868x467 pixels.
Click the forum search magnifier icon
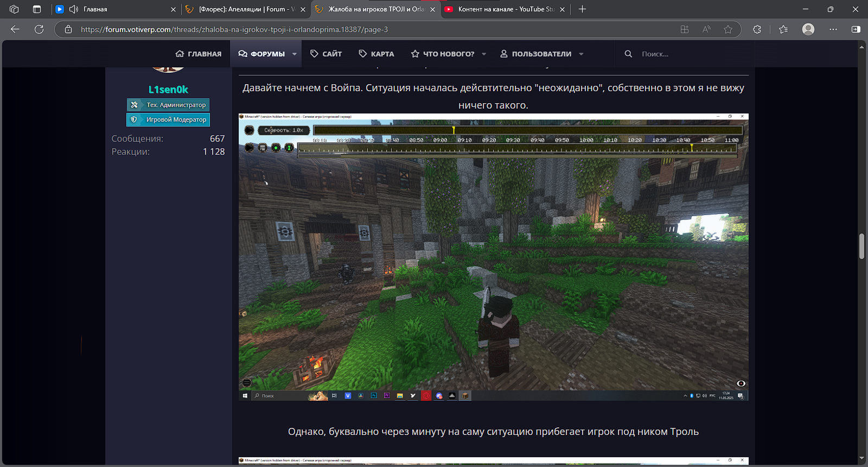[628, 54]
